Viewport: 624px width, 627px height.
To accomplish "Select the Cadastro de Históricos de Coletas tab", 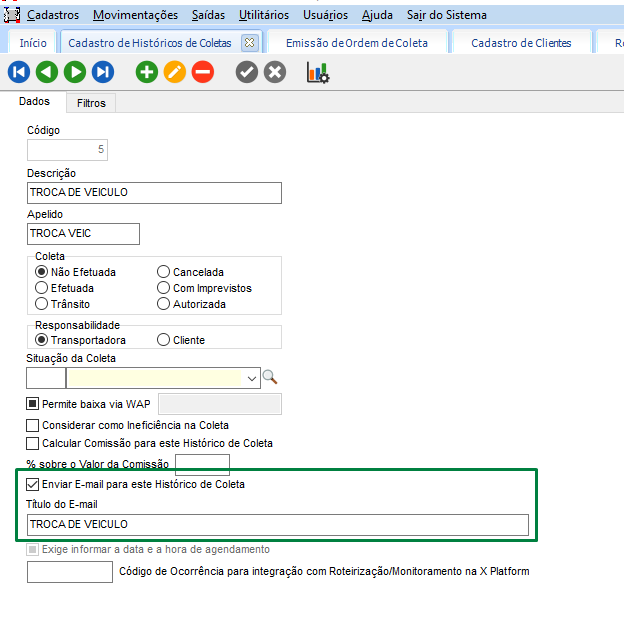I will 150,43.
